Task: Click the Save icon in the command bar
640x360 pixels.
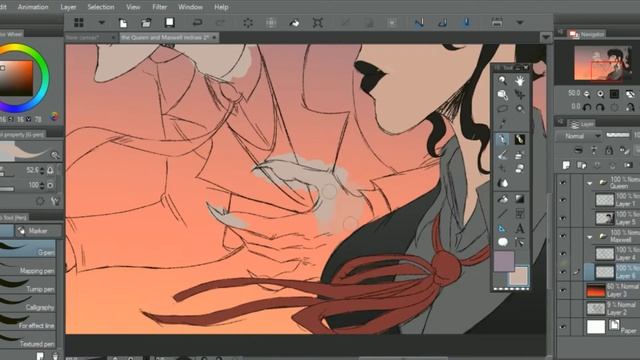Action: coord(169,22)
